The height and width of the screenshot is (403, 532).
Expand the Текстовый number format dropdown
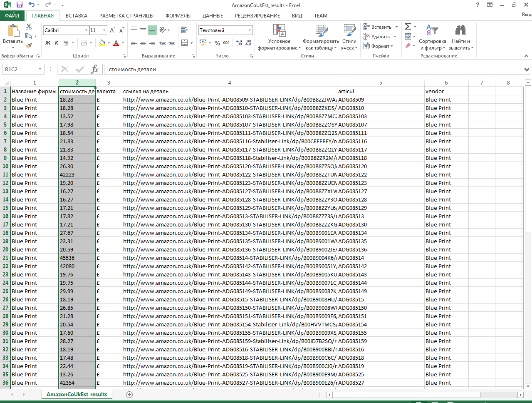click(250, 30)
